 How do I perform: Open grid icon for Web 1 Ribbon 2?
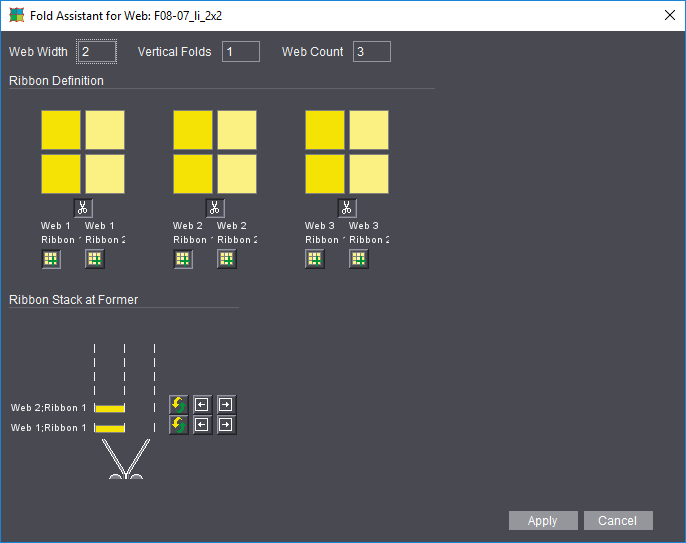(95, 259)
